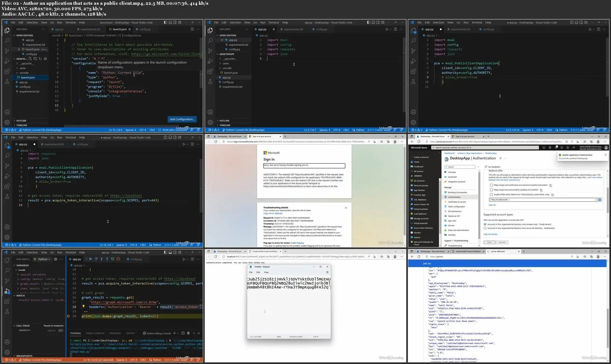Switch to the OUTPUT panel tab
611x364 pixels.
(130, 333)
